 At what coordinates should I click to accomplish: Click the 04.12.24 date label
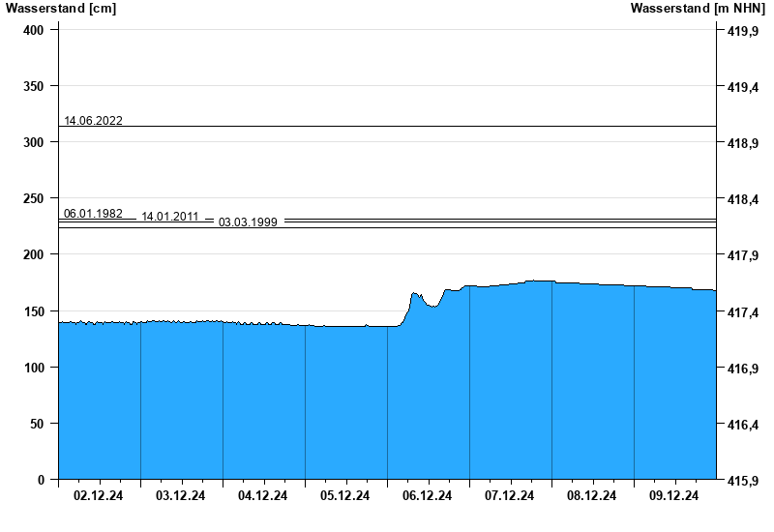(263, 496)
